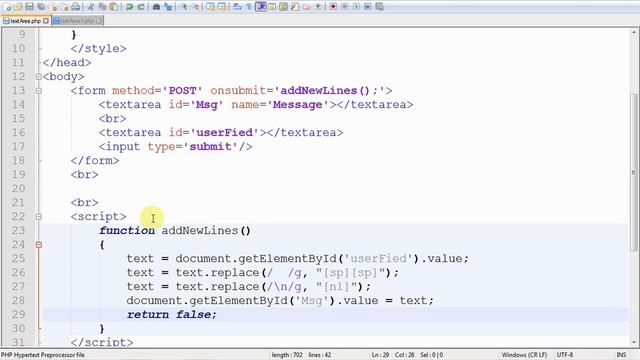Image resolution: width=640 pixels, height=360 pixels.
Task: Start macro recording with red dot
Action: click(333, 7)
